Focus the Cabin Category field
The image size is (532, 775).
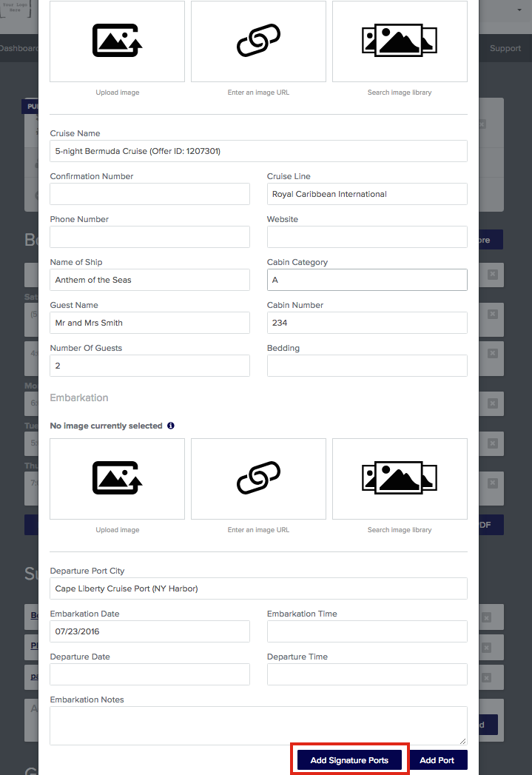pyautogui.click(x=367, y=280)
